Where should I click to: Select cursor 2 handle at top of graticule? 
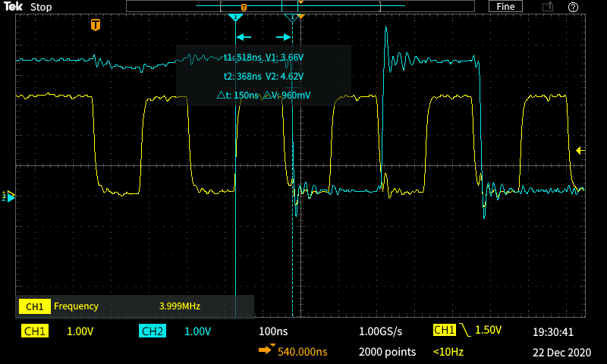(291, 17)
